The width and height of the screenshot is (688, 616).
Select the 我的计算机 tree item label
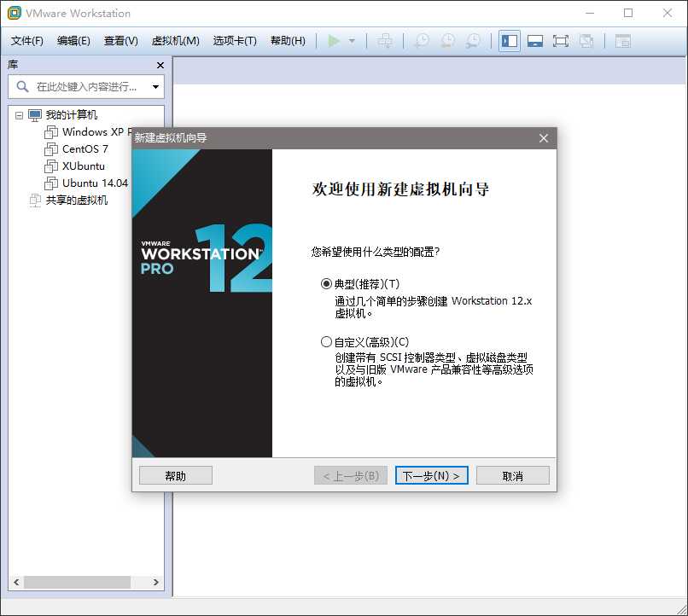click(x=72, y=115)
